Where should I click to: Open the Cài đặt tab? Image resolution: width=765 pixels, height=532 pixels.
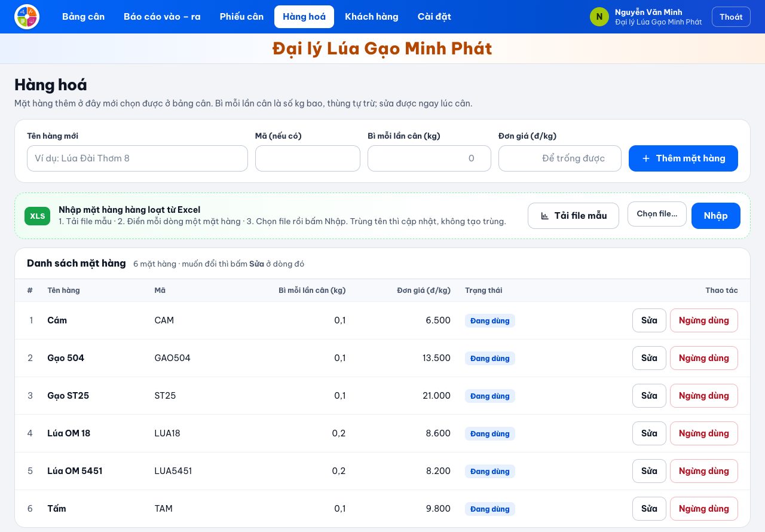point(434,17)
